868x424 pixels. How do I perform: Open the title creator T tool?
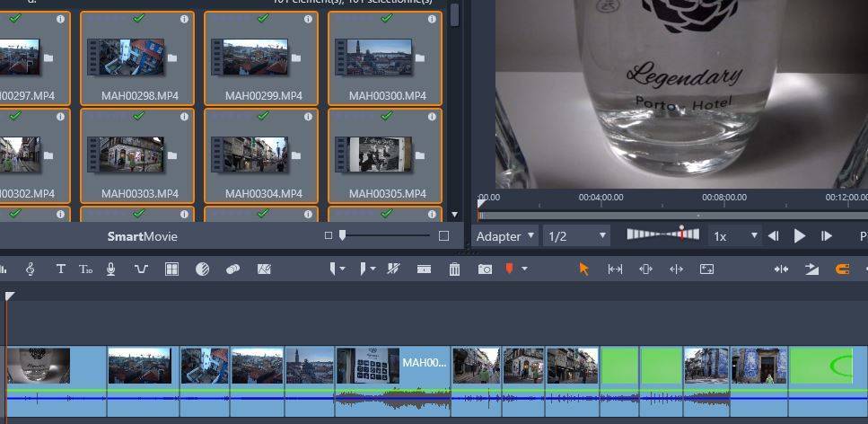coord(61,269)
